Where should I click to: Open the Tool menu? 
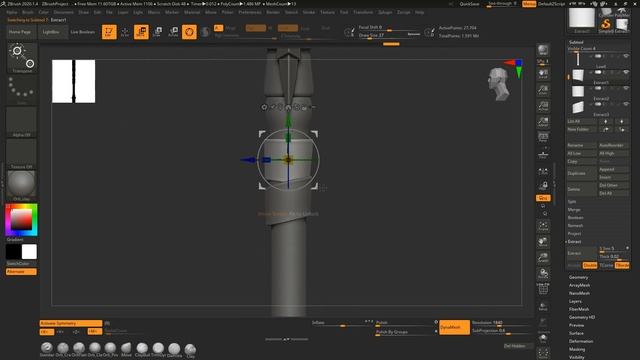[344, 12]
